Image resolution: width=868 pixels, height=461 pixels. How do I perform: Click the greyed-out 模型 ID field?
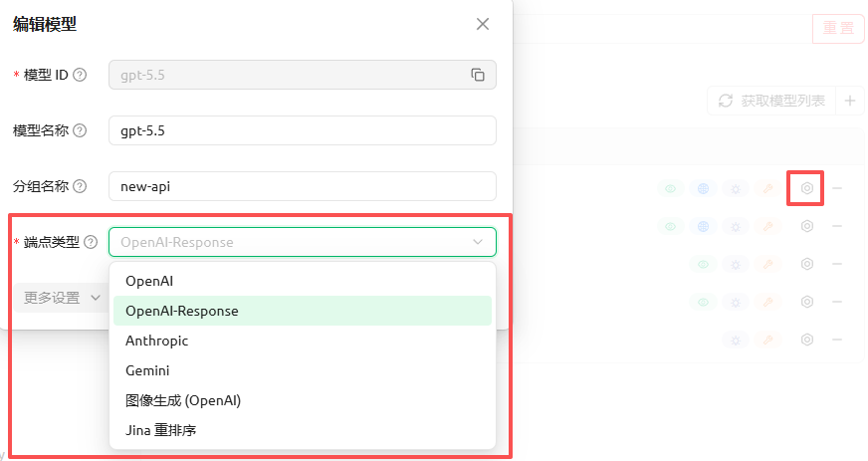[303, 75]
